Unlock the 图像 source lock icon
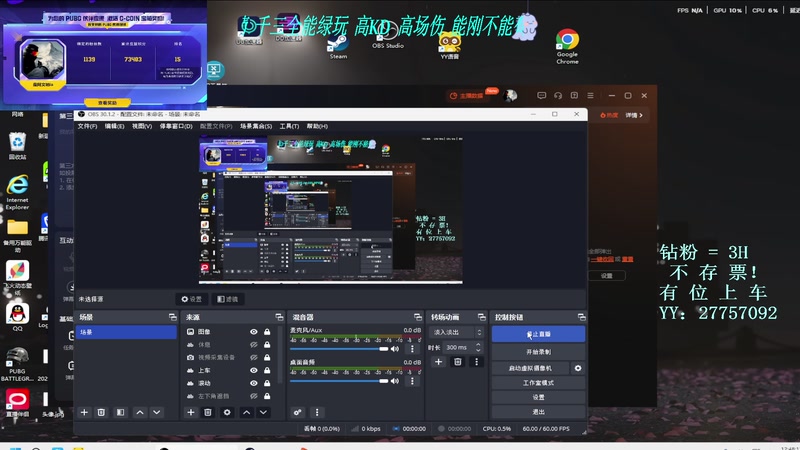This screenshot has height=450, width=800. point(267,332)
